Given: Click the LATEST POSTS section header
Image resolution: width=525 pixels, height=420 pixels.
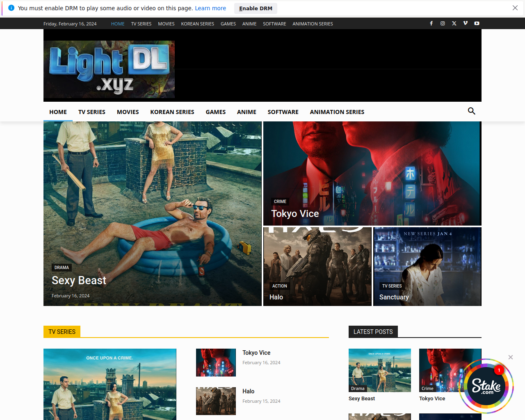Looking at the screenshot, I should pyautogui.click(x=373, y=332).
